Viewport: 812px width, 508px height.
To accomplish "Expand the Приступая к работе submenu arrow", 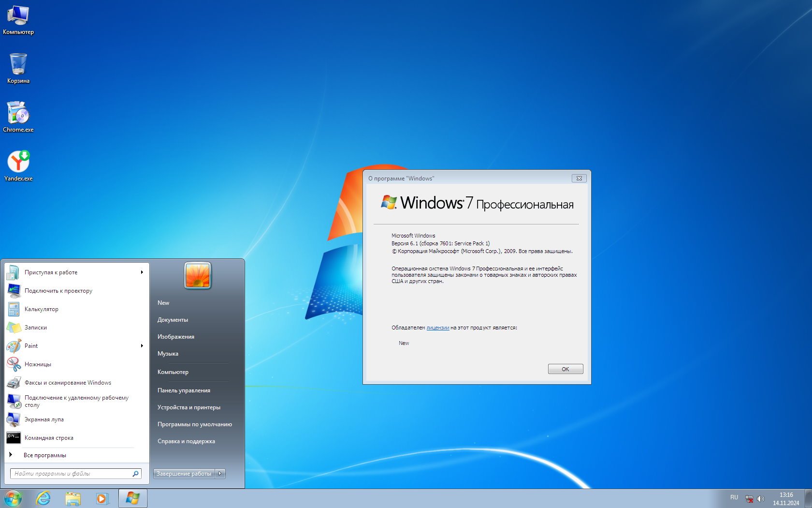I will [x=142, y=272].
